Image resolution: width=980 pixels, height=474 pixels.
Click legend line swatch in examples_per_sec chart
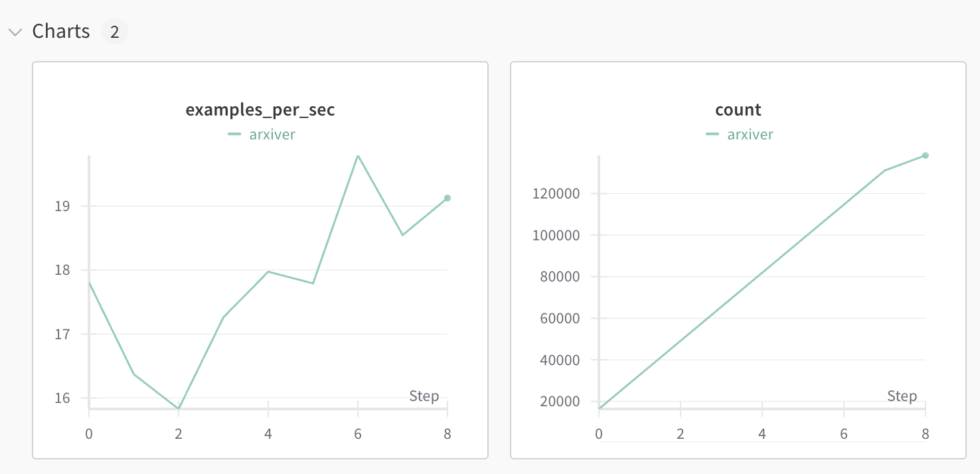(x=234, y=135)
